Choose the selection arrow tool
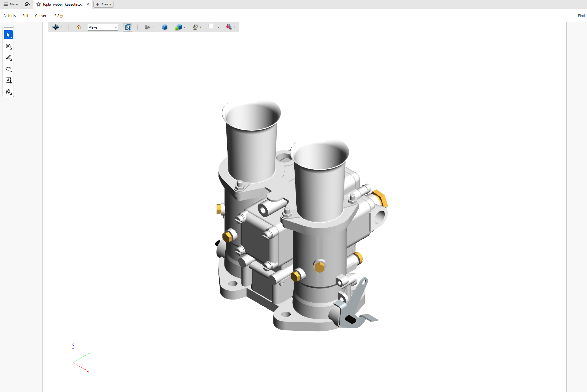Viewport: 587px width, 392px height. click(8, 35)
